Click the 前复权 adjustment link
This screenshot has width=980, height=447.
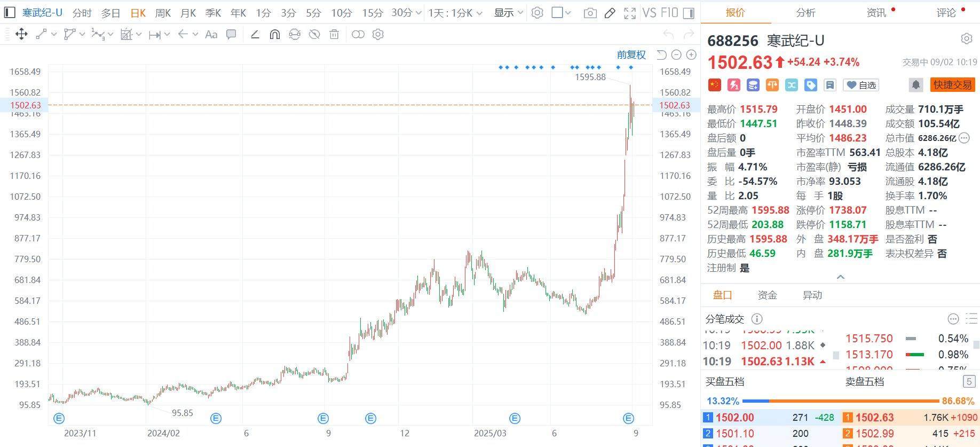point(631,55)
